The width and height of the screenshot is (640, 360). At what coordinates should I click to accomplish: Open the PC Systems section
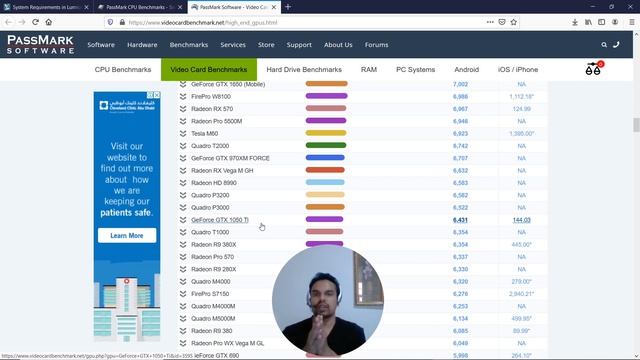[x=416, y=69]
